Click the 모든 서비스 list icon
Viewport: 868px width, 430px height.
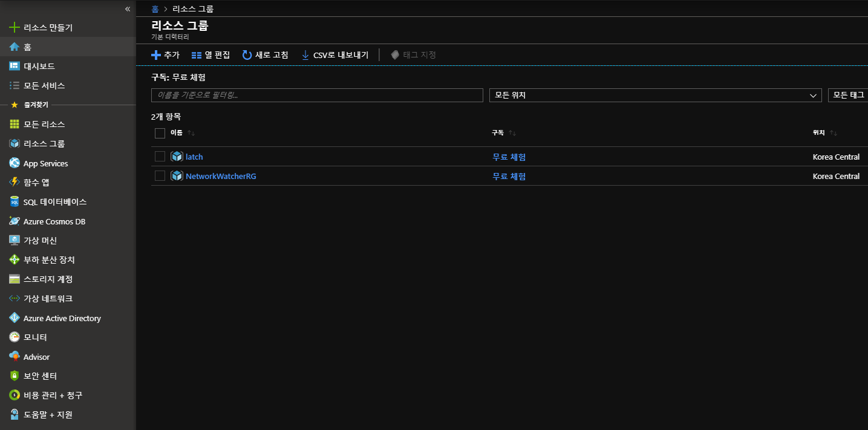[15, 85]
